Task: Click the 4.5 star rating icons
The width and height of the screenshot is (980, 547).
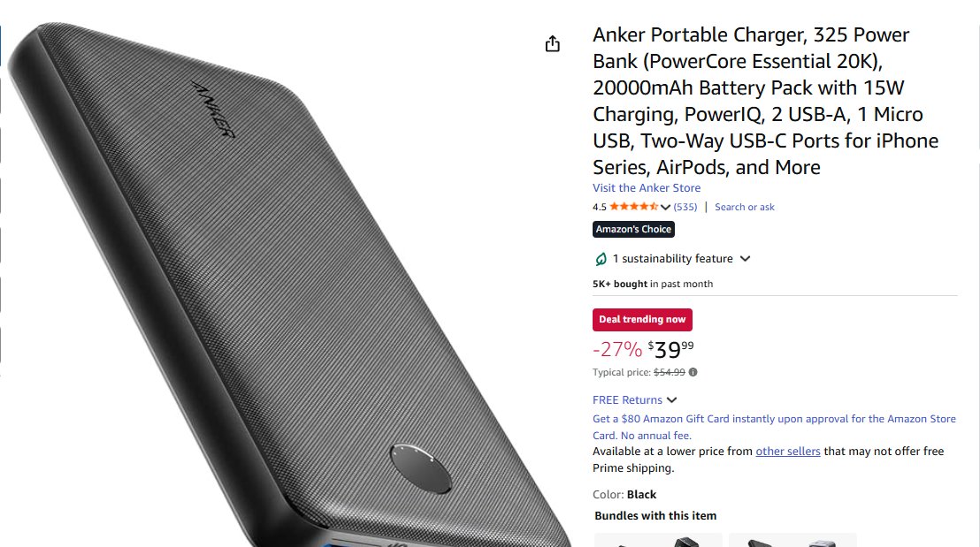Action: click(x=633, y=207)
